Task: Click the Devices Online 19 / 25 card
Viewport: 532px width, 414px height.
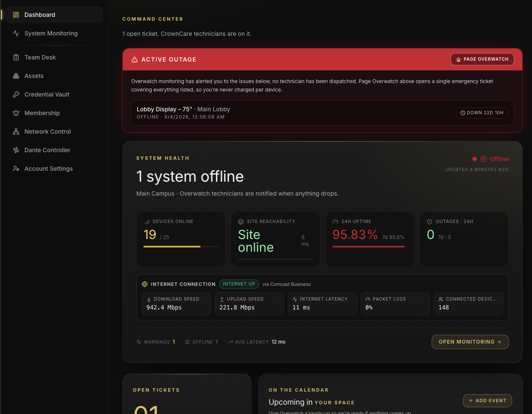Action: coord(181,239)
